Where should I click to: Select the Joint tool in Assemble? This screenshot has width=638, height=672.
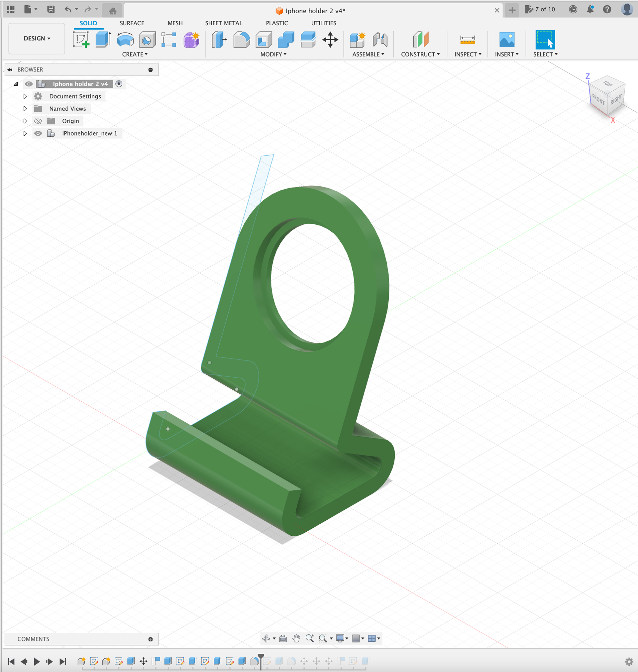coord(380,40)
